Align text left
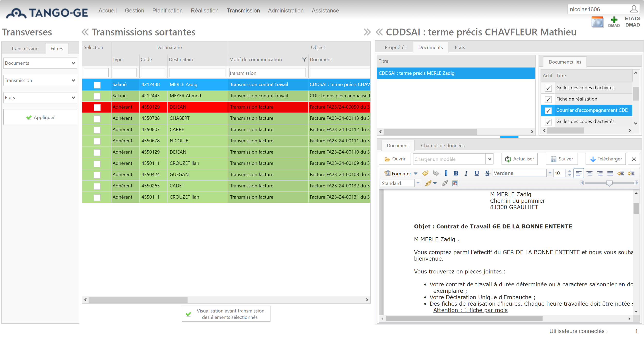Image resolution: width=644 pixels, height=337 pixels. pos(579,173)
